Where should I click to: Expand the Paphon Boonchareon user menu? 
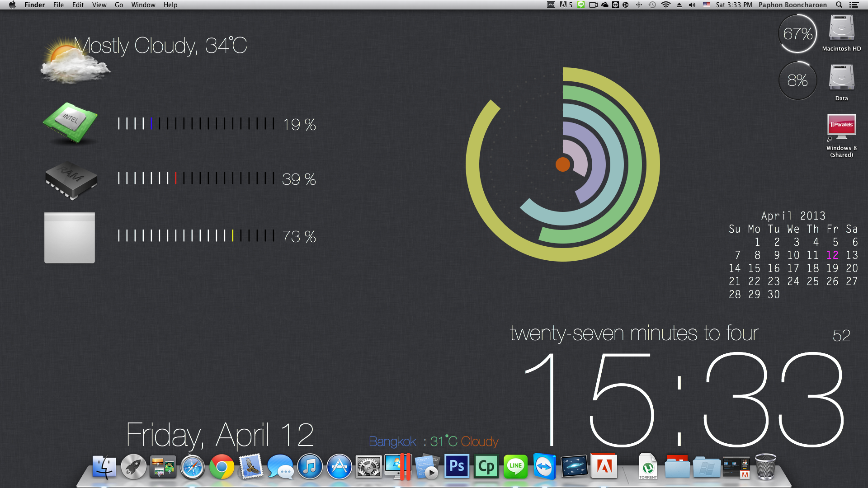(x=792, y=5)
